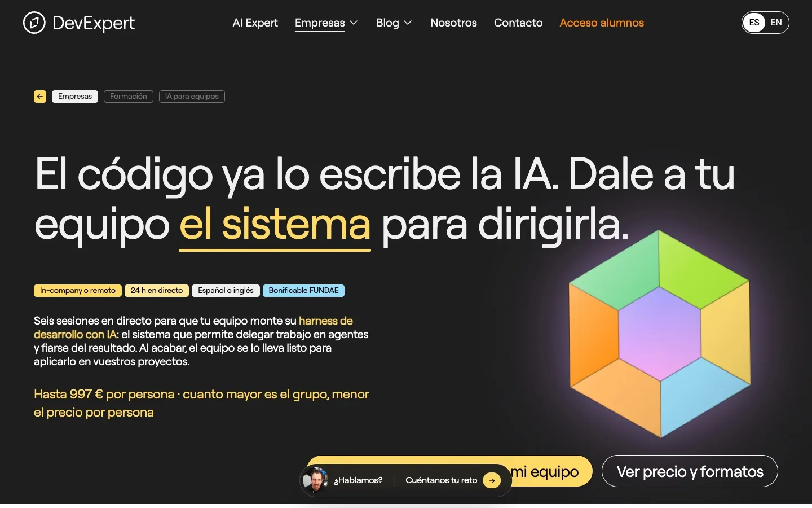Select the Empresas breadcrumb tag

click(x=75, y=97)
